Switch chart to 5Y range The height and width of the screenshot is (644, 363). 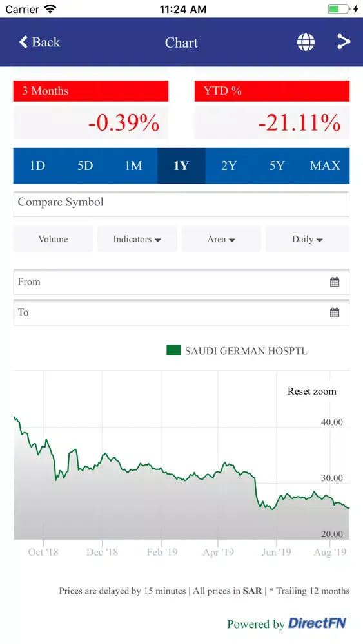click(277, 166)
